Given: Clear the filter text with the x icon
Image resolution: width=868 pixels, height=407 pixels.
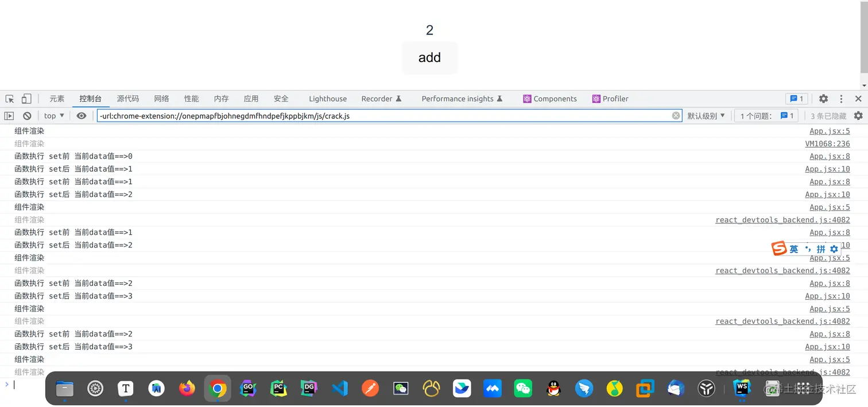Looking at the screenshot, I should pos(676,116).
